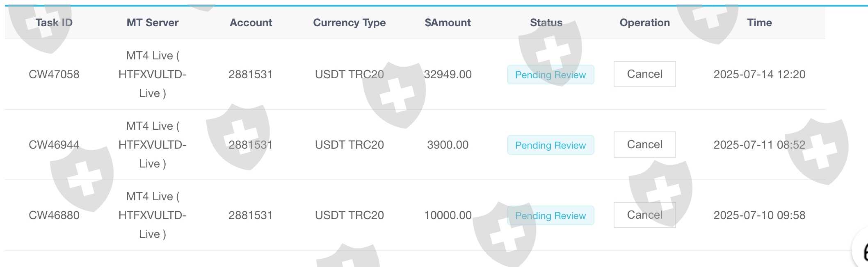Image resolution: width=868 pixels, height=267 pixels.
Task: Cancel the CW46944 task
Action: [644, 145]
